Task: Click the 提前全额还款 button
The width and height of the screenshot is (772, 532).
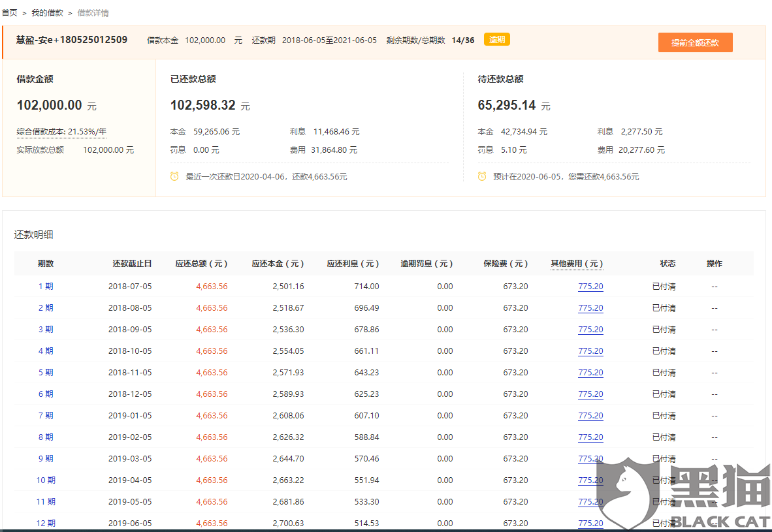Action: (695, 42)
